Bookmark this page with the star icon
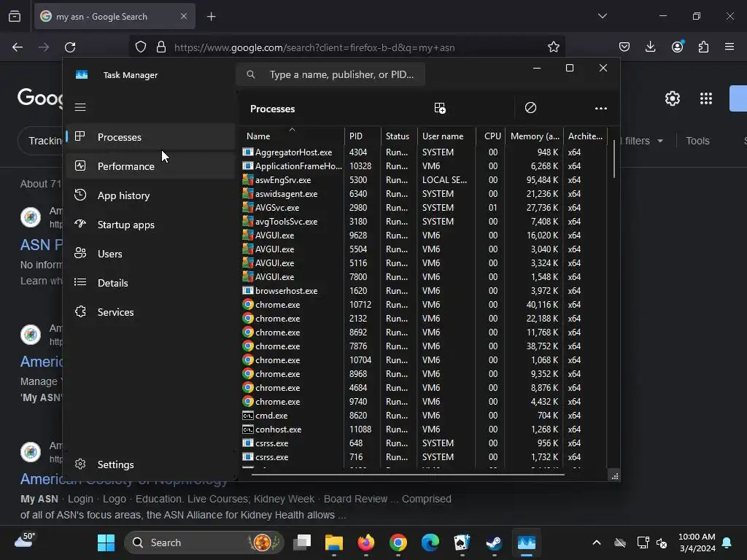747x560 pixels. [553, 47]
